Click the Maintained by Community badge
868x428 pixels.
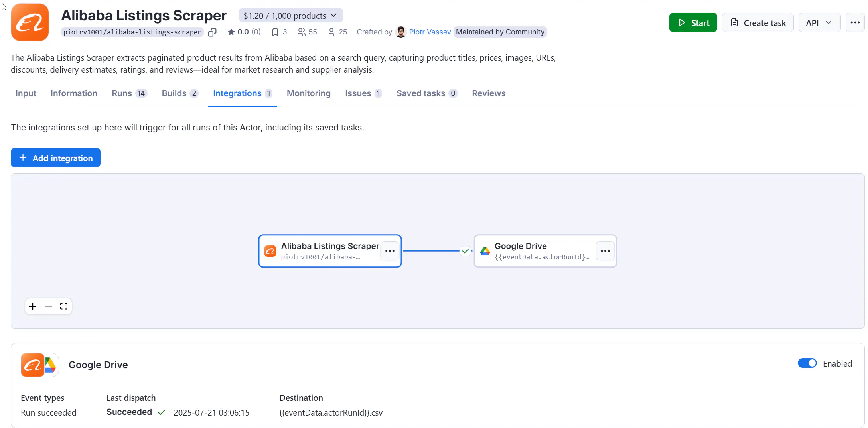click(500, 32)
